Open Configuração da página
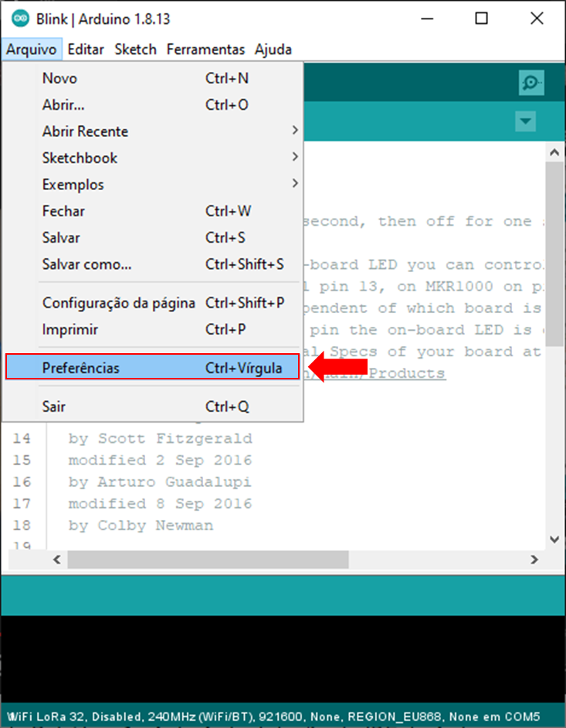This screenshot has width=566, height=728. [152, 303]
